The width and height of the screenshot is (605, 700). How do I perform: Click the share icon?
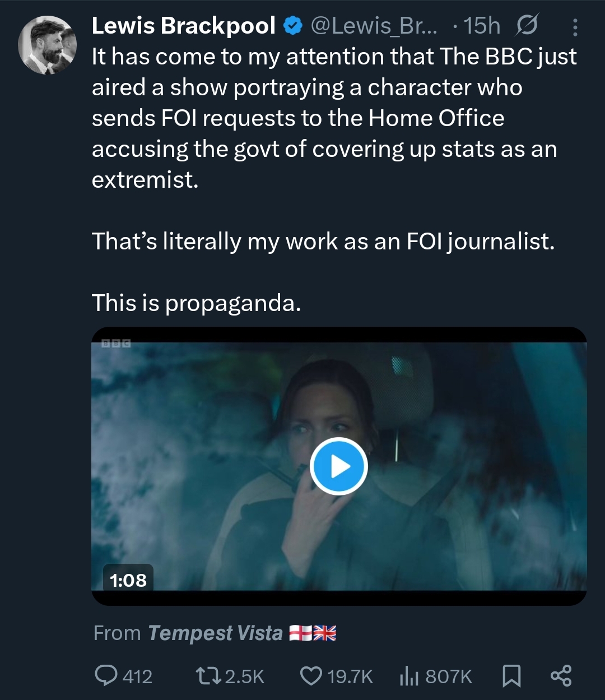coord(561,675)
